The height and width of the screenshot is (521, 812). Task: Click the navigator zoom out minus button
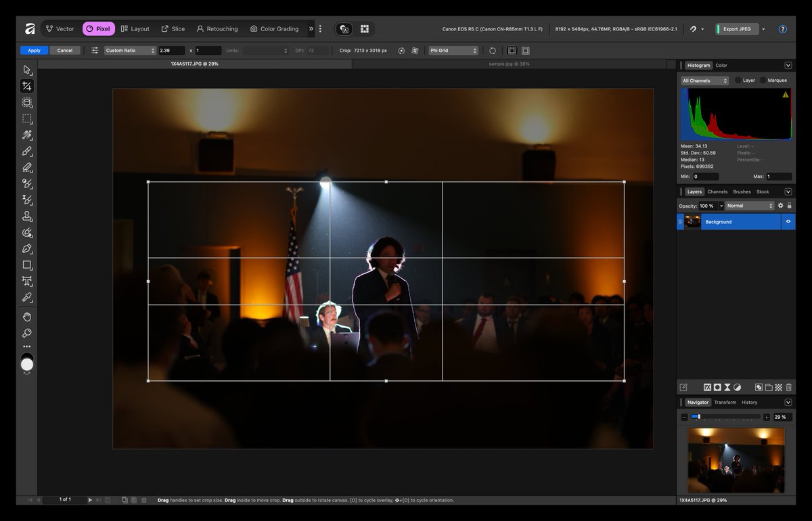point(684,417)
